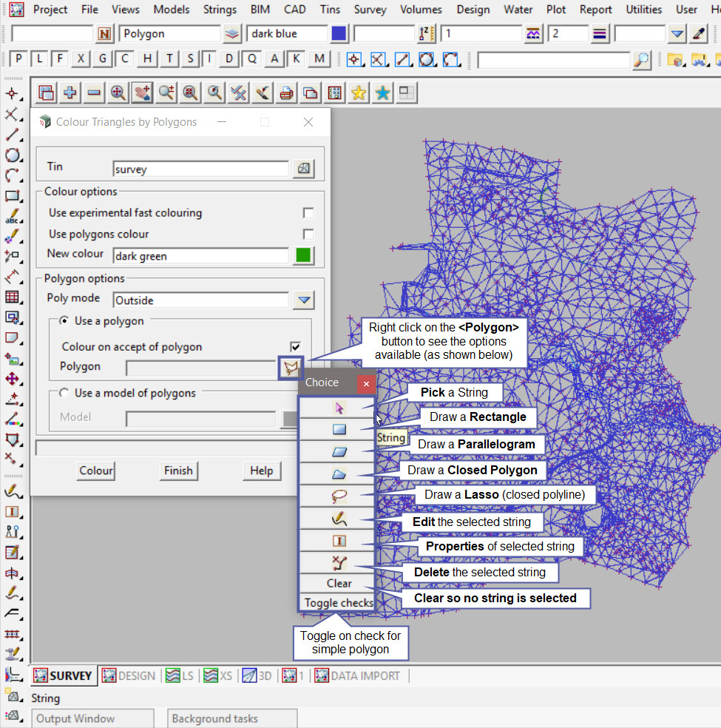
Task: Open the Tins menu
Action: click(x=330, y=10)
